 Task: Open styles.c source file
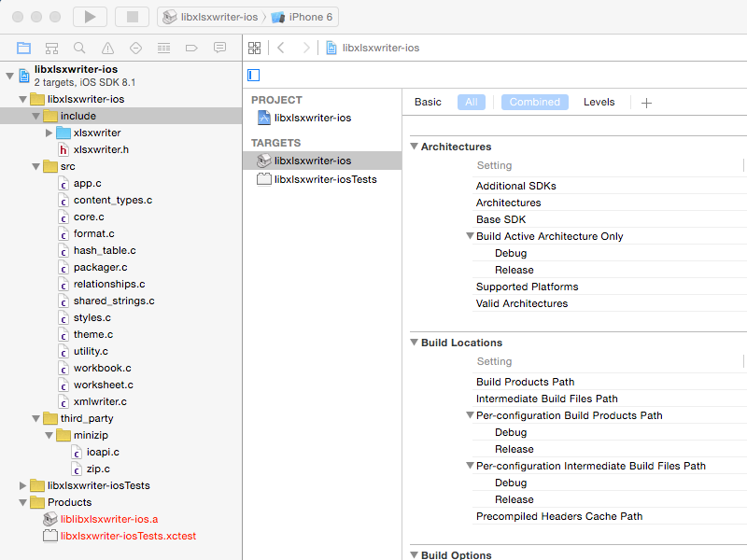tap(92, 317)
